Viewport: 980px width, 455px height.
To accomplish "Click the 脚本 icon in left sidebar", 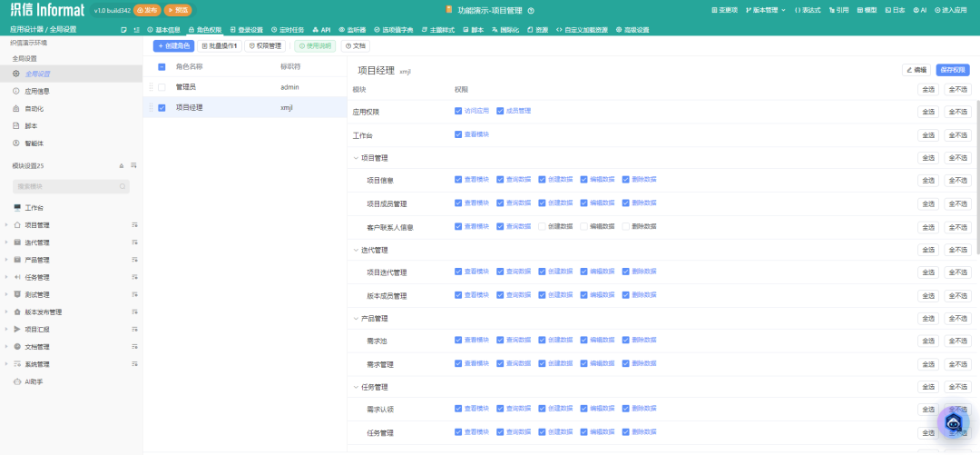I will click(x=16, y=126).
